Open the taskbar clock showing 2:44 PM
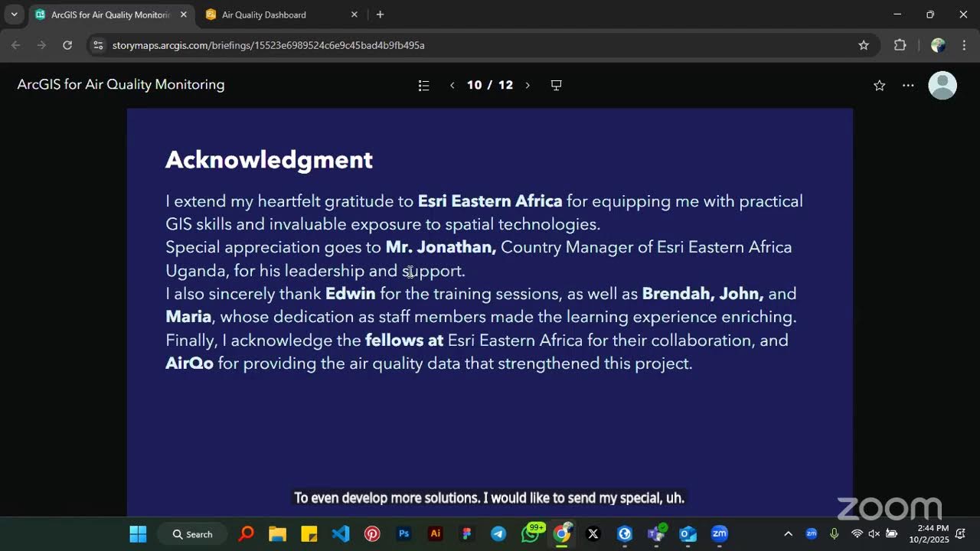Viewport: 980px width, 551px height. click(929, 534)
